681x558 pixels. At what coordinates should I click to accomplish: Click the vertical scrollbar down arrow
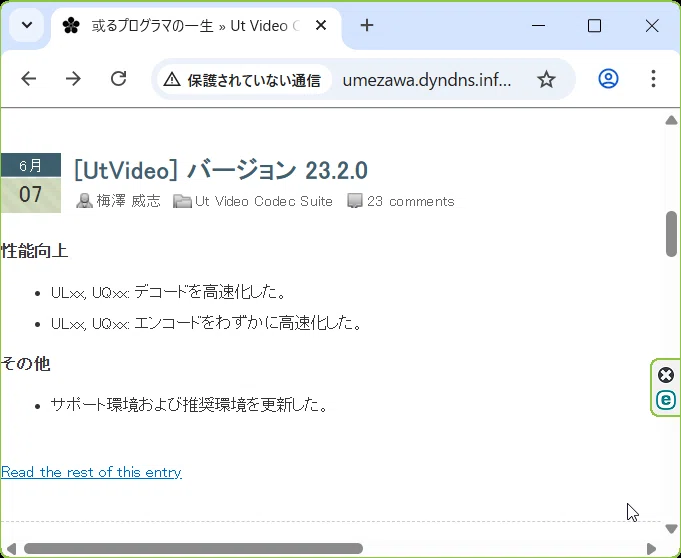tap(671, 528)
